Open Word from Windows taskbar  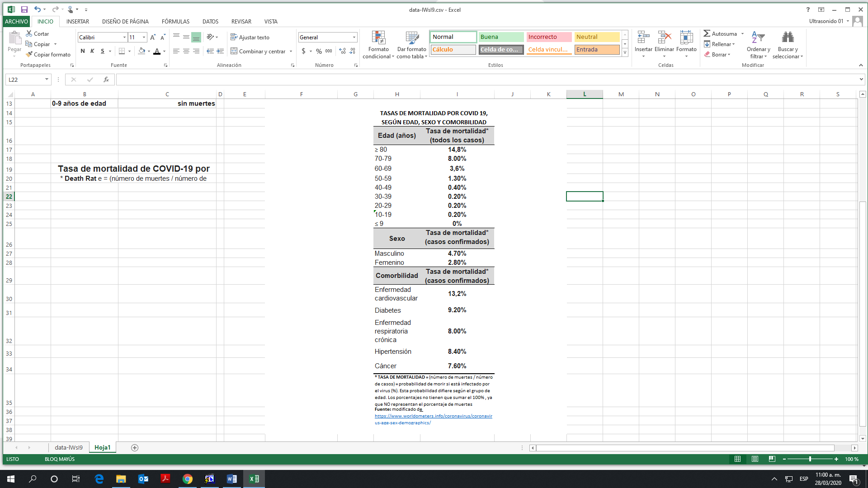(x=232, y=479)
